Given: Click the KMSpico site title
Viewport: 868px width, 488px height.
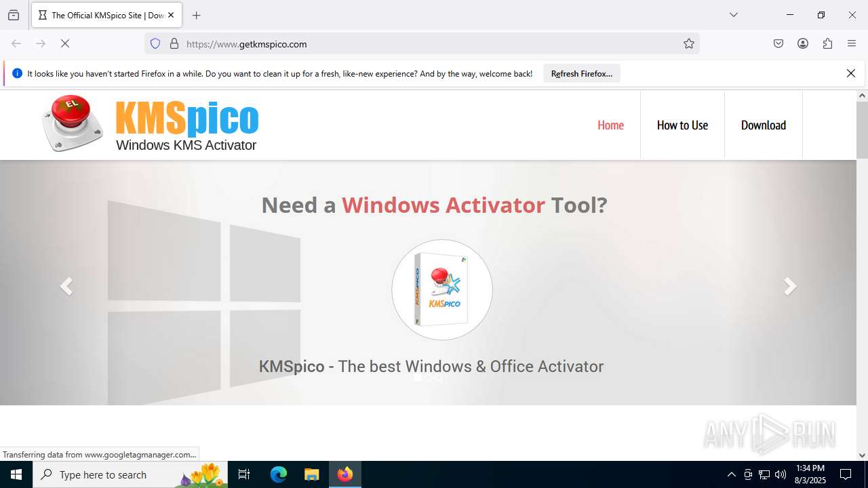Looking at the screenshot, I should 187,118.
